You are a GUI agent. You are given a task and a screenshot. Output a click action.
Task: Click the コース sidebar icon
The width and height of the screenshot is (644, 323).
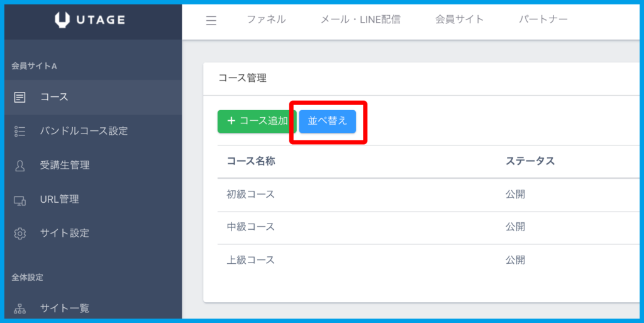(x=20, y=97)
